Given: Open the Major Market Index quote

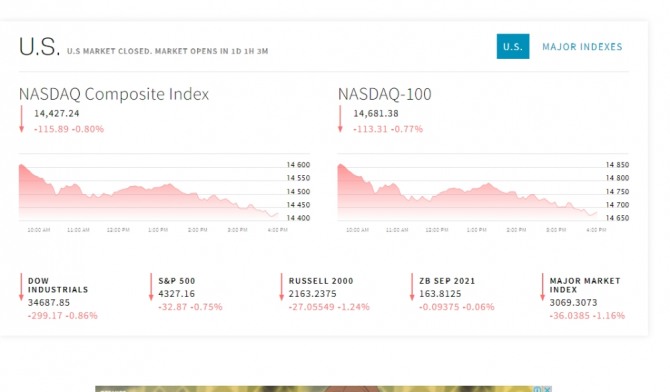Looking at the screenshot, I should (585, 285).
